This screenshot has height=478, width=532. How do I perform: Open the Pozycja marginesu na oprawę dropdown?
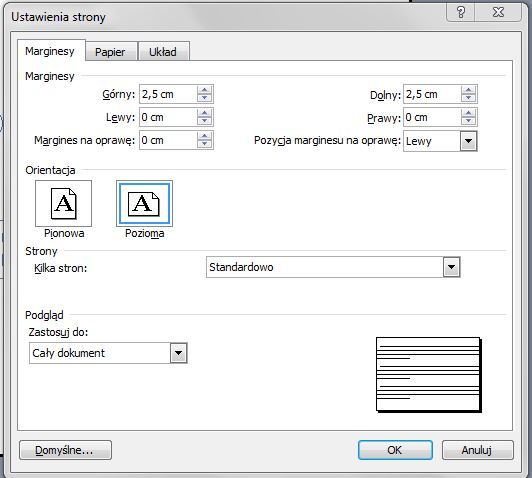469,141
